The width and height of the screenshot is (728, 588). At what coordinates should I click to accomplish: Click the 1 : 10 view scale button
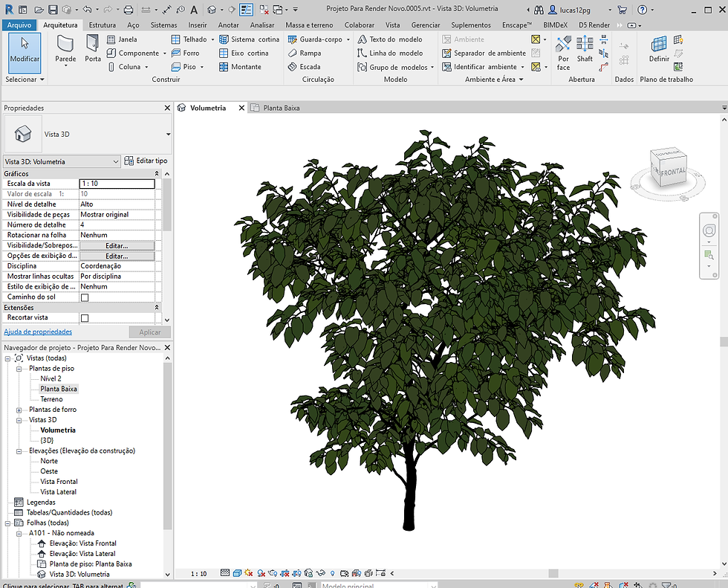coord(199,574)
